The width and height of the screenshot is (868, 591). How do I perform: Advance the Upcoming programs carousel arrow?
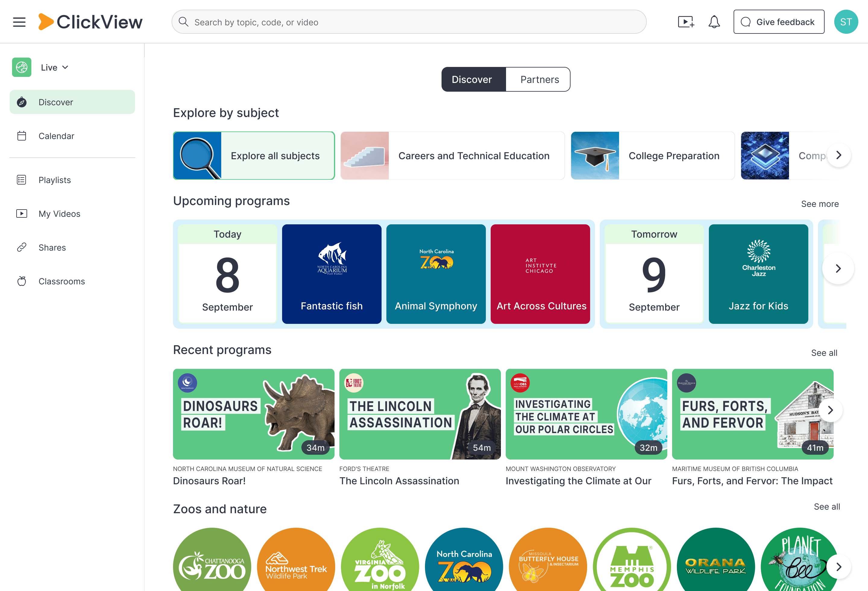pos(838,268)
